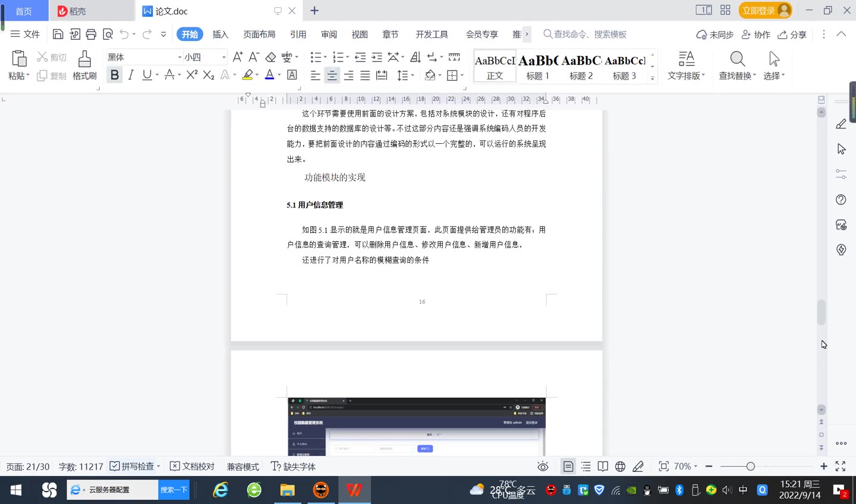This screenshot has width=856, height=504.
Task: Click the Save icon in quick toolbar
Action: 58,34
